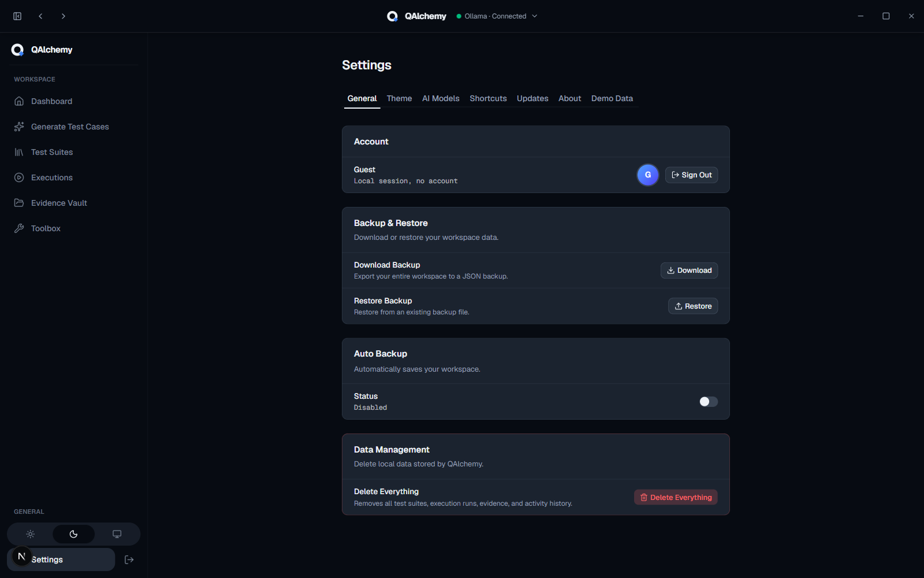
Task: Open the Test Suites library icon
Action: (x=19, y=152)
